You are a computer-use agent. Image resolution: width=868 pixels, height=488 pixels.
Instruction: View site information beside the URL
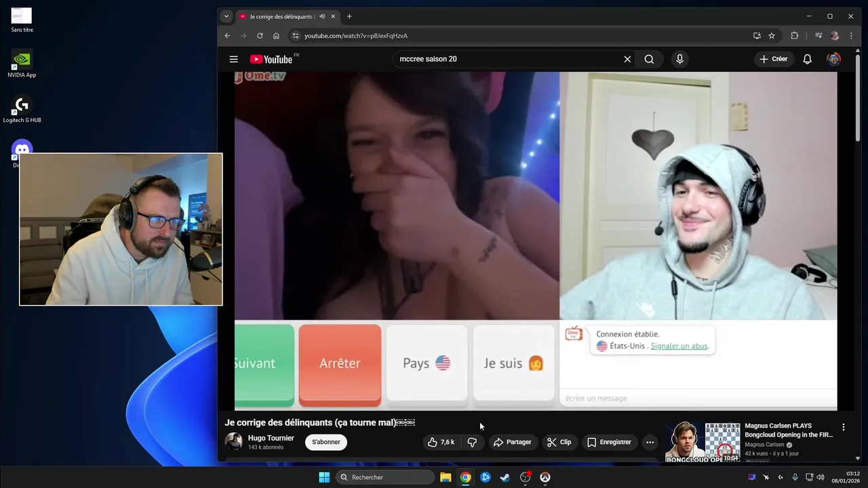(295, 35)
